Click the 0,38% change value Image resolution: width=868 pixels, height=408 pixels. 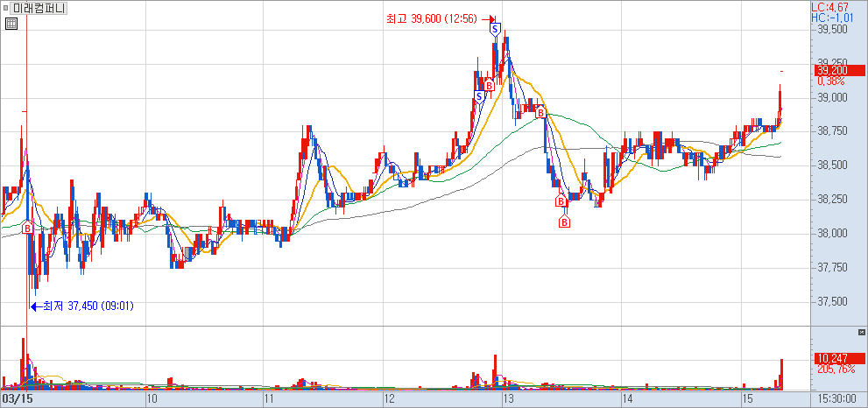(831, 81)
